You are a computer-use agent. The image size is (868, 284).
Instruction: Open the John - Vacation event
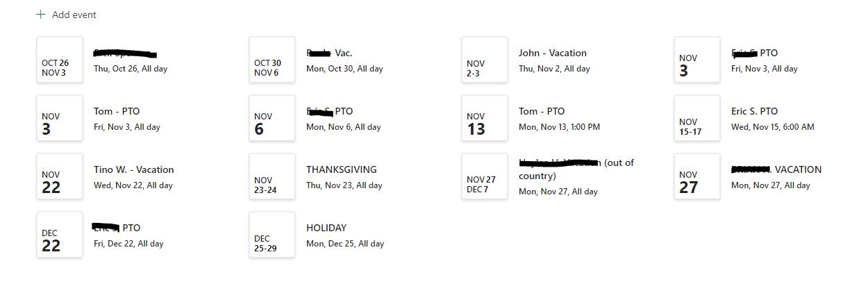pyautogui.click(x=552, y=53)
